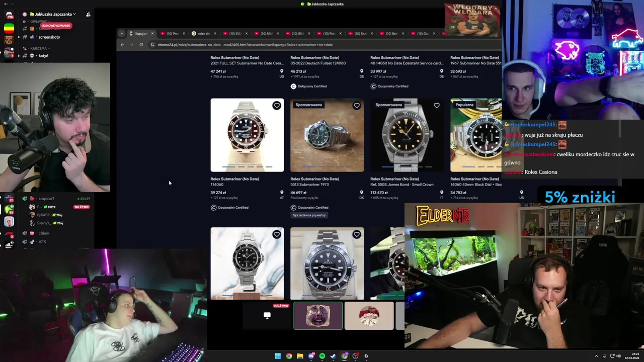The width and height of the screenshot is (644, 362).
Task: Click location pin icon on 114060 listing
Action: [282, 193]
